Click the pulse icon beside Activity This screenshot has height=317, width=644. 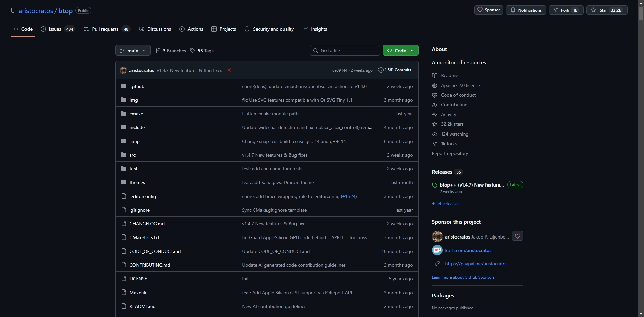[x=435, y=114]
